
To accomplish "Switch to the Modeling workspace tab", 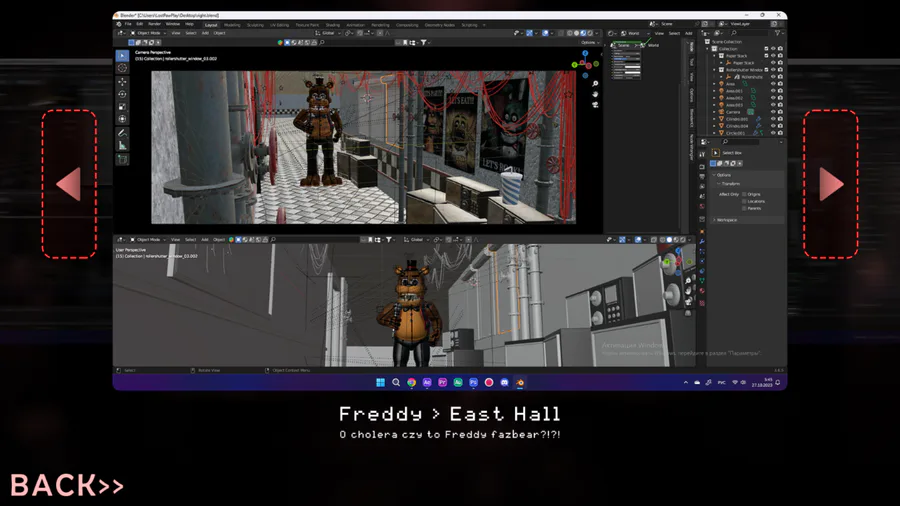I will pos(232,25).
